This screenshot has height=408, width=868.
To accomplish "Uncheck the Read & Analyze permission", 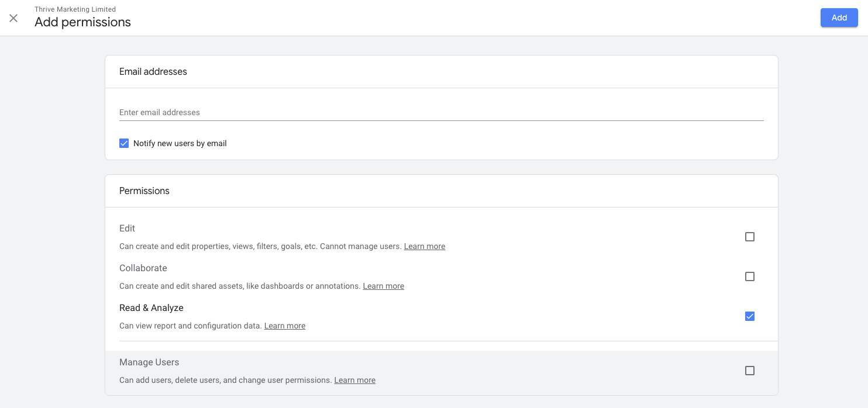I will [x=750, y=316].
